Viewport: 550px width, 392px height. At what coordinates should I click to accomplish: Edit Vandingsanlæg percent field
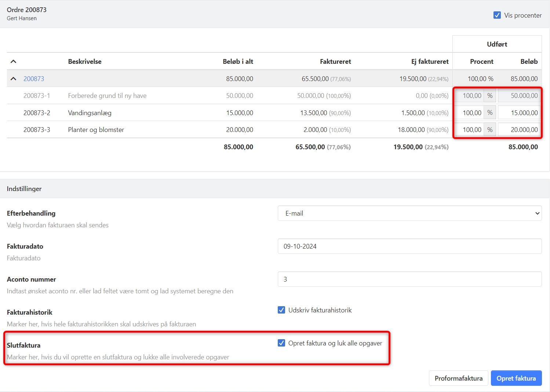click(x=469, y=113)
